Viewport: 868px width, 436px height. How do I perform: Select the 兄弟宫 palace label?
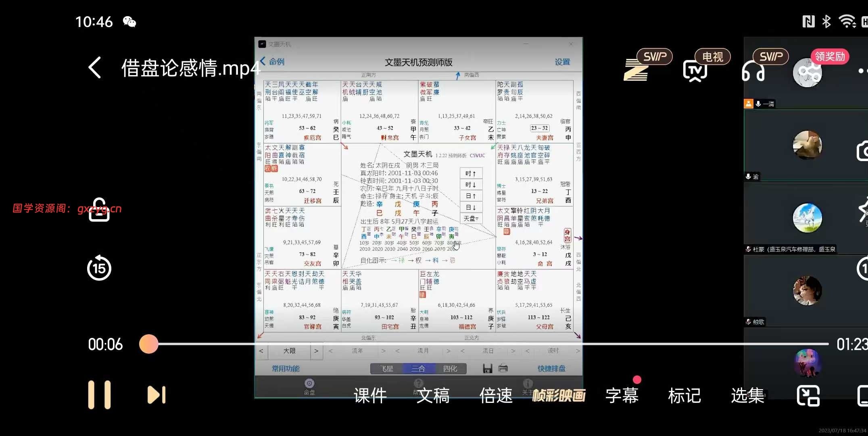click(x=545, y=201)
